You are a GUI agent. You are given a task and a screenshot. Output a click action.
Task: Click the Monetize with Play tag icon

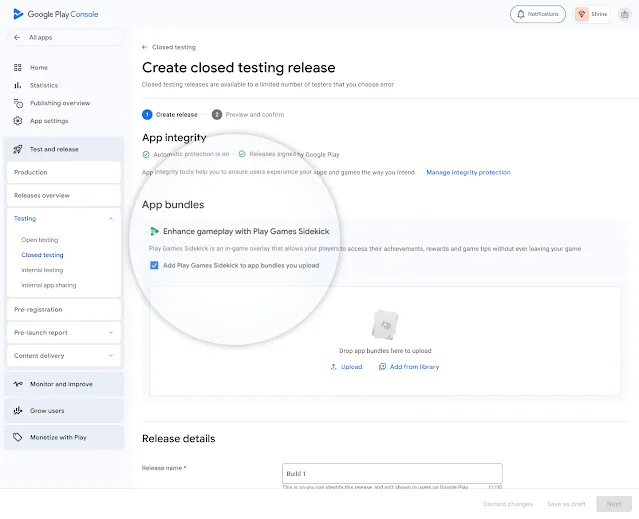(x=18, y=437)
